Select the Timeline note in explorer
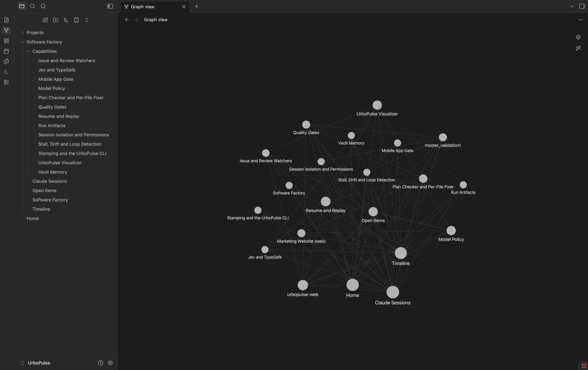This screenshot has width=588, height=370. (x=41, y=209)
